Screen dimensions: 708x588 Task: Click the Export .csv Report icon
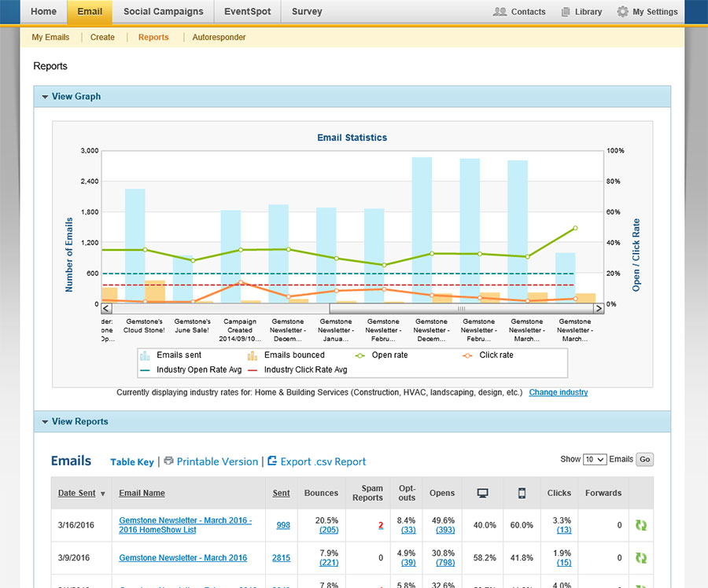(x=272, y=461)
